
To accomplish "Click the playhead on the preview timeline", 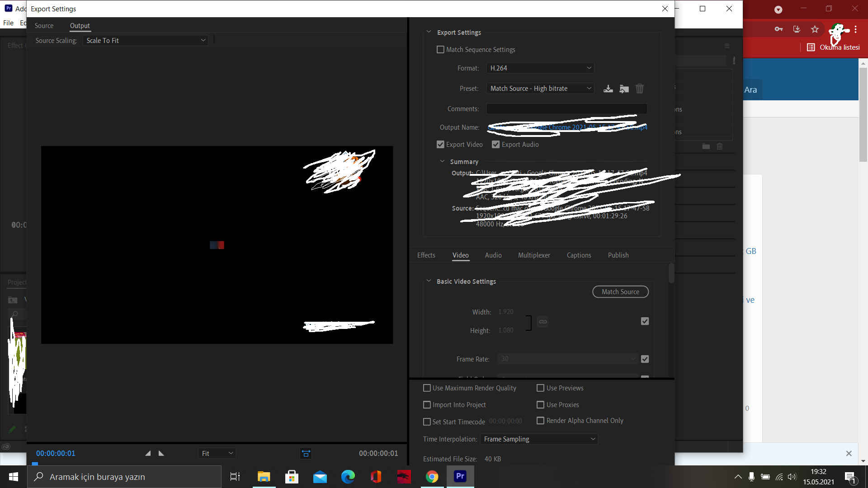I will pyautogui.click(x=35, y=464).
